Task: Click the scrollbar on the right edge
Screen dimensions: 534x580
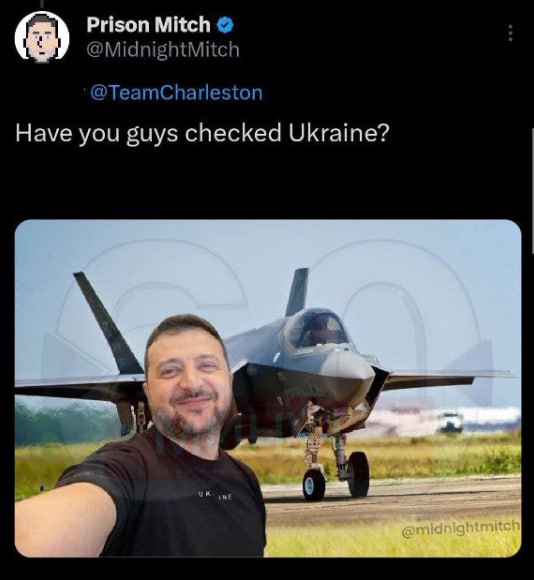Action: coord(533,190)
